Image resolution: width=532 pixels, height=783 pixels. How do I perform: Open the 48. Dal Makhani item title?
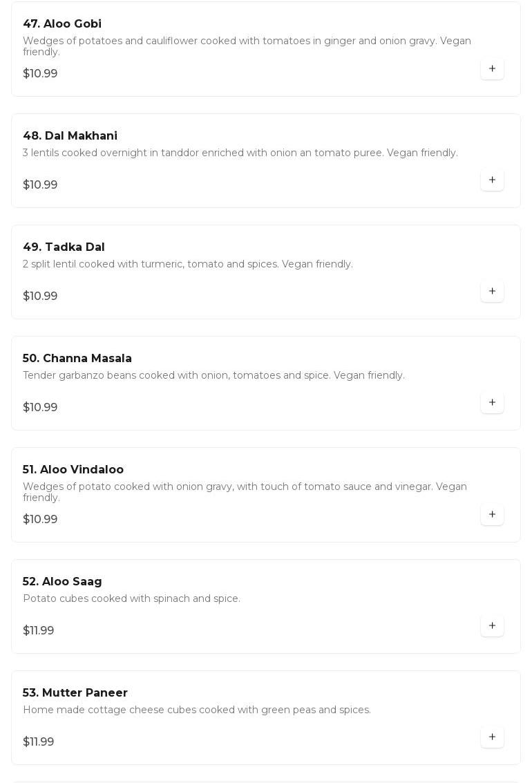pos(70,136)
